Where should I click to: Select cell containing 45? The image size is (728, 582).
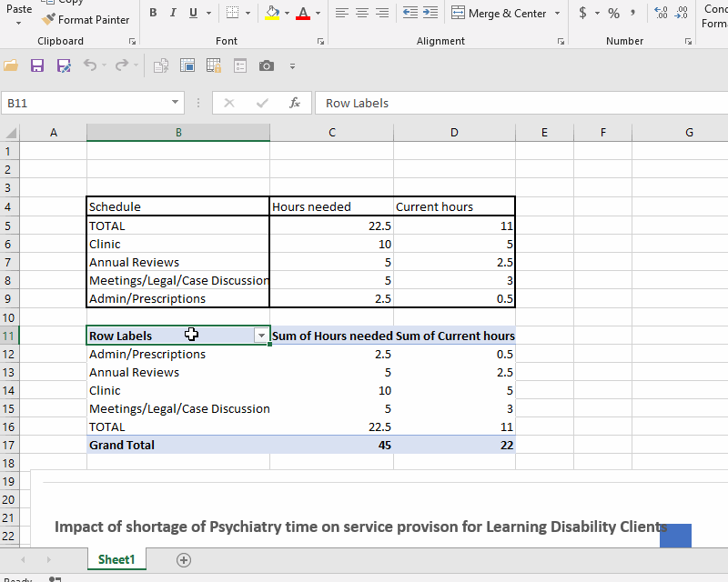332,445
